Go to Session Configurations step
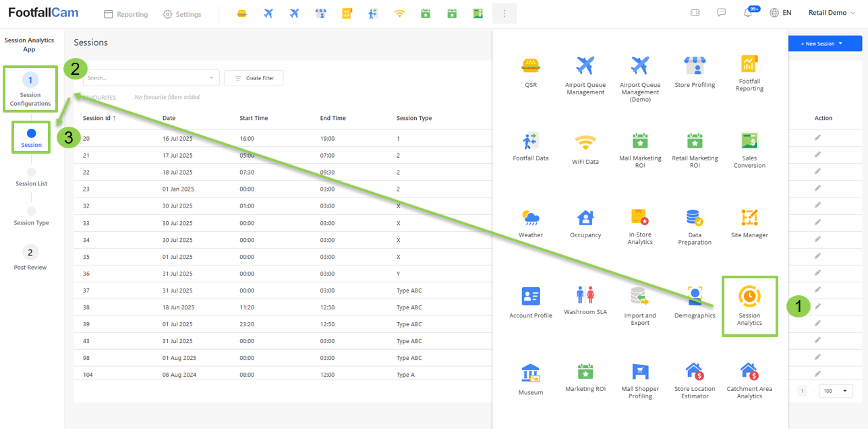The width and height of the screenshot is (868, 430). (x=30, y=89)
